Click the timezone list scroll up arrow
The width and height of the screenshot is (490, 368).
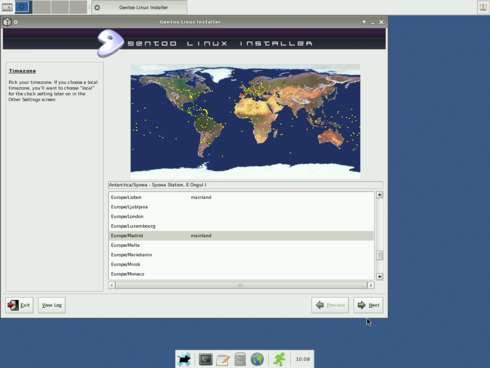tap(379, 195)
